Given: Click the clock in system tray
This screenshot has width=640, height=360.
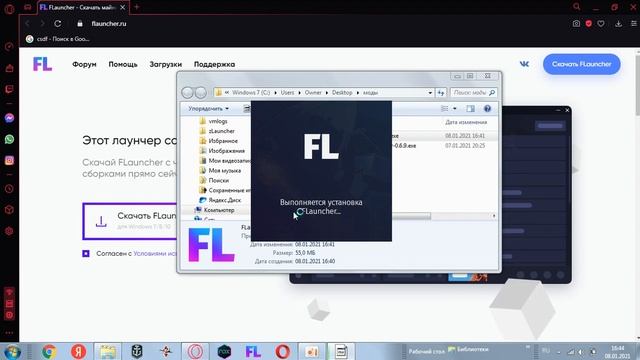Looking at the screenshot, I should [617, 352].
